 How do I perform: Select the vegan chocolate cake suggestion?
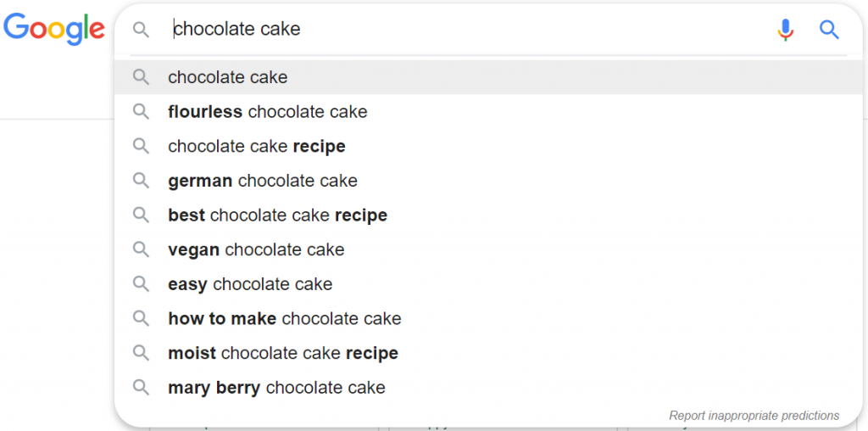tap(488, 249)
